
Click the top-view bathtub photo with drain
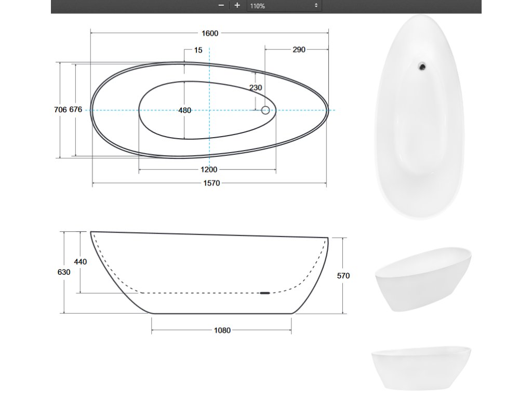coord(420,116)
